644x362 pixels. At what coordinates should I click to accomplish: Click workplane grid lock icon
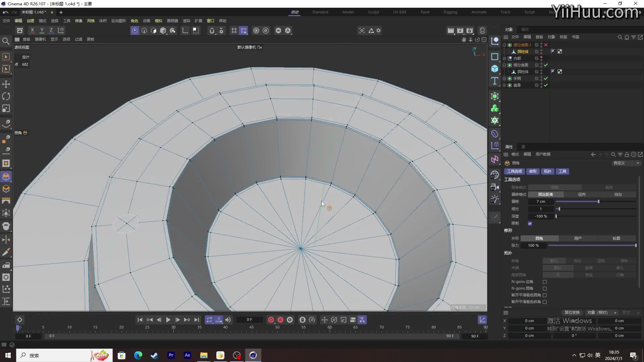click(244, 31)
